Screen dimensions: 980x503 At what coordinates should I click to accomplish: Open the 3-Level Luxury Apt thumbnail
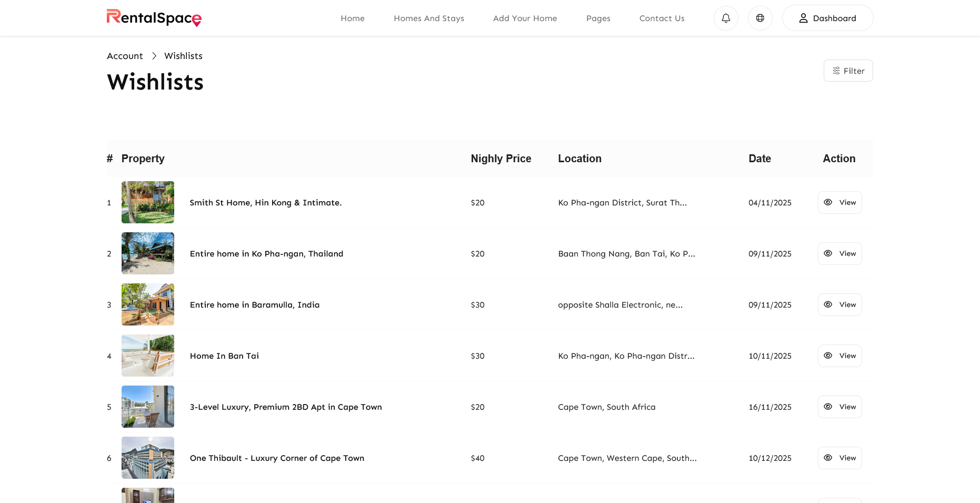click(148, 407)
